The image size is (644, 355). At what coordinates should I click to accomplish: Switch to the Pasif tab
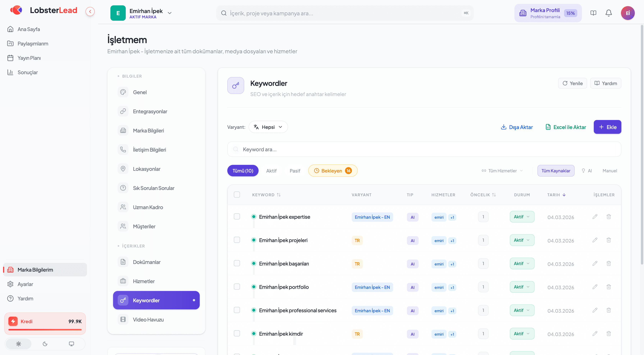[295, 171]
